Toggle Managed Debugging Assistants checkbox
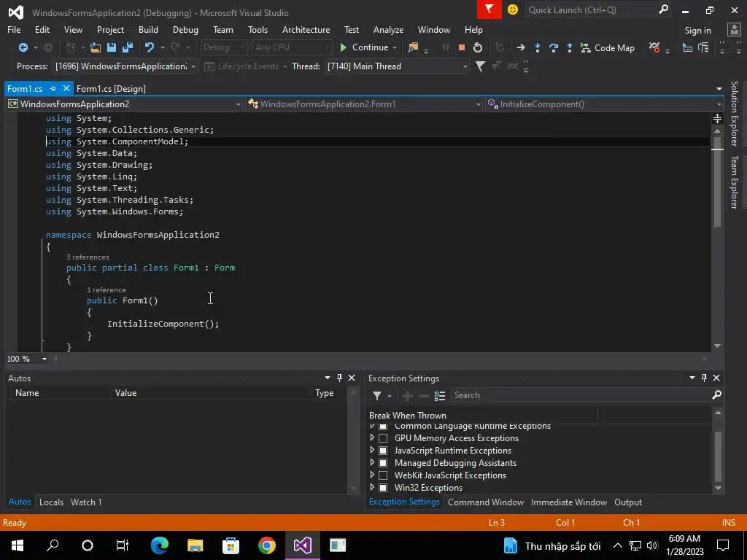The height and width of the screenshot is (560, 747). tap(382, 463)
